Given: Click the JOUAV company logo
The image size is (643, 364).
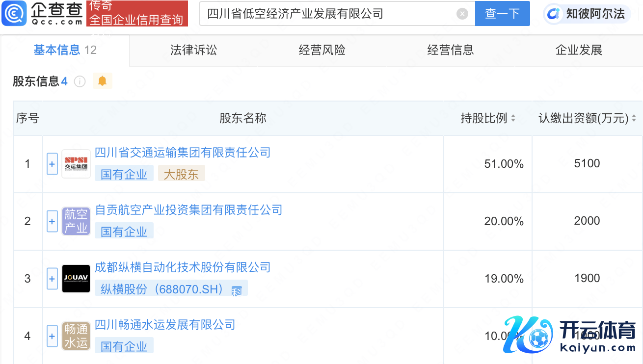Looking at the screenshot, I should click(x=76, y=279).
